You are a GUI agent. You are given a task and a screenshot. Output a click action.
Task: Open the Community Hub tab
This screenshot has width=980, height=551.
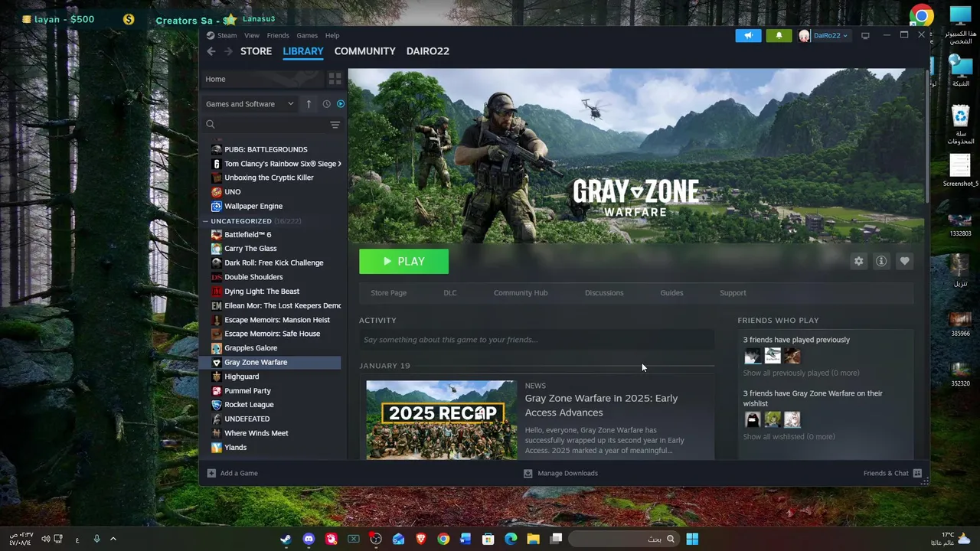[x=521, y=293]
